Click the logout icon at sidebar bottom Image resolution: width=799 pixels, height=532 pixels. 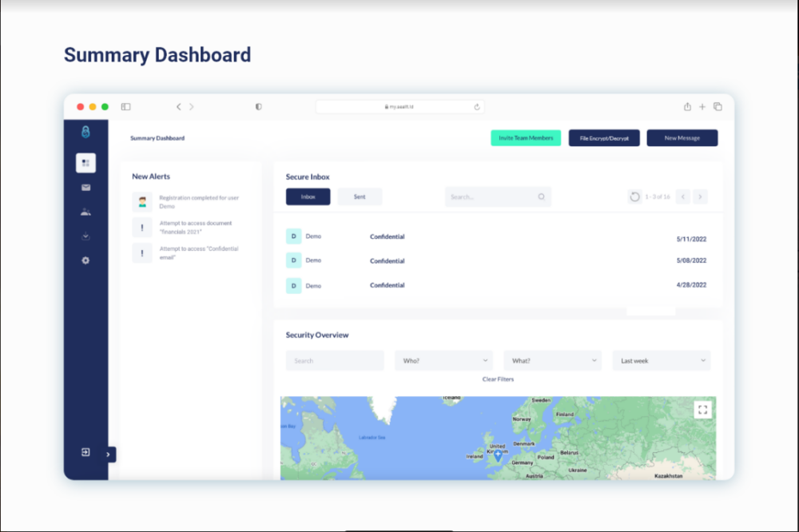click(85, 452)
